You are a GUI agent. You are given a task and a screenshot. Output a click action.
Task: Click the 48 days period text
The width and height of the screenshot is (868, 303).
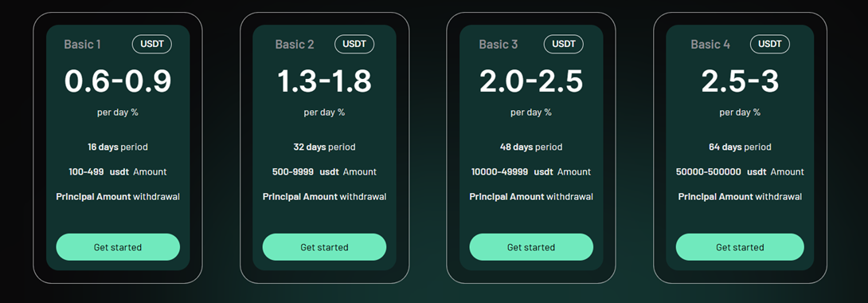point(531,147)
